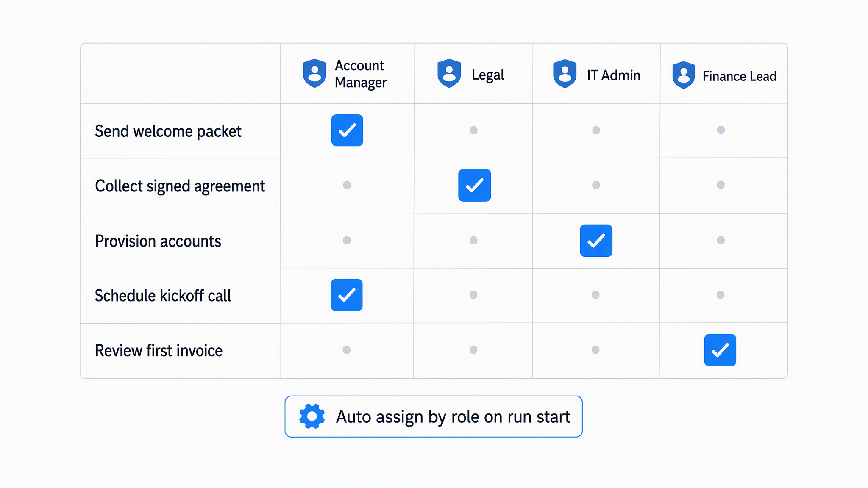868x488 pixels.
Task: Uncheck IT Admin for Provision accounts
Action: 596,241
